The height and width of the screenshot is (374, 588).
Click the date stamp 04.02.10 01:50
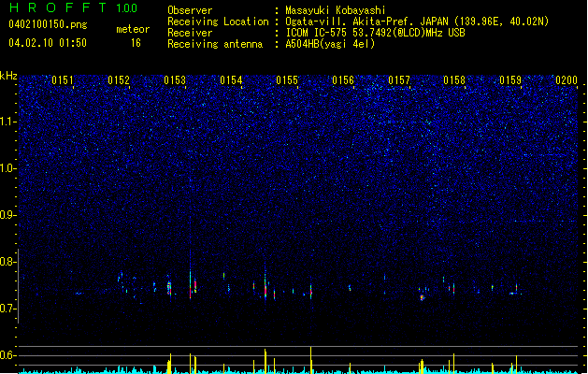pos(48,42)
